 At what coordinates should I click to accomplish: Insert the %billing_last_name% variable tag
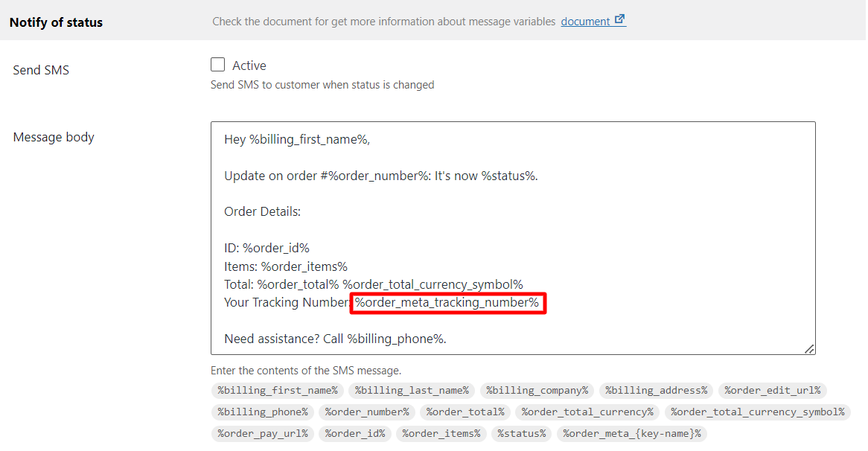coord(412,390)
